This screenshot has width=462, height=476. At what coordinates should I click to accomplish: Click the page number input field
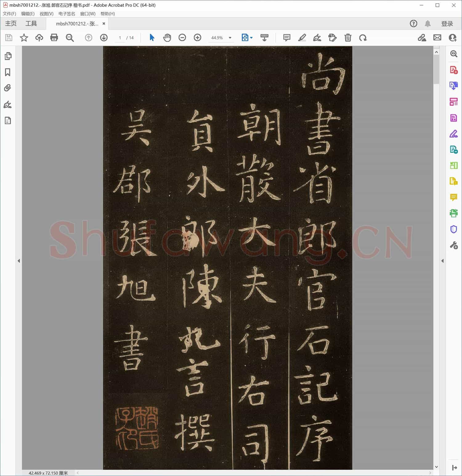[120, 38]
